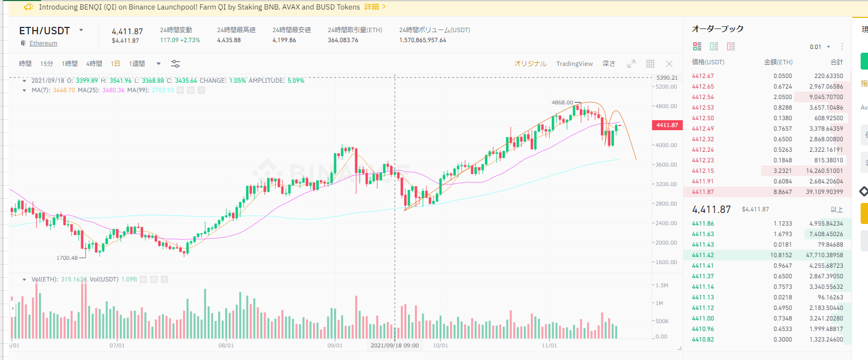Click the 24時間変動 value 117.09 +2.73%
Screen dimensions: 868x360
pyautogui.click(x=180, y=40)
